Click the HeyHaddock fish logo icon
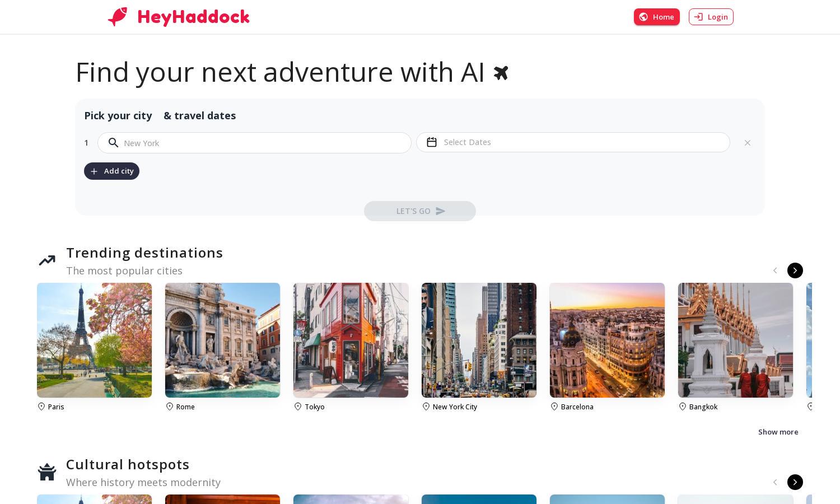This screenshot has width=840, height=504. 118,17
